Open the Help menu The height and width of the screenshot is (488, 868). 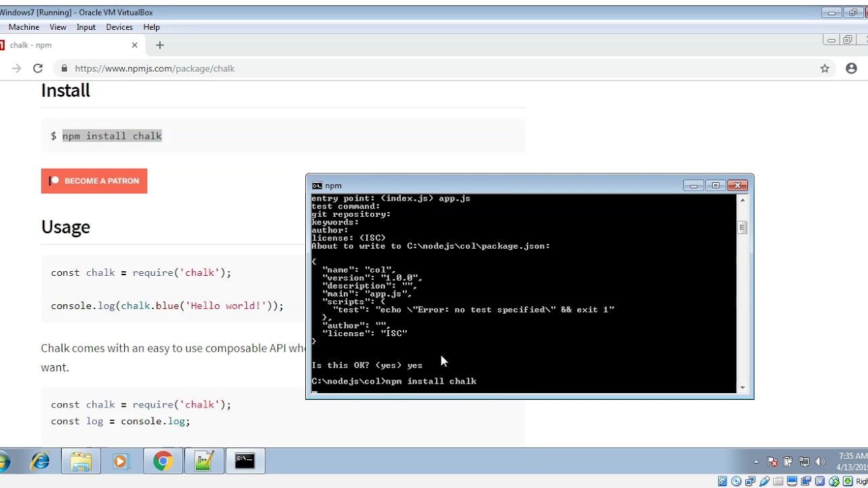coord(151,27)
